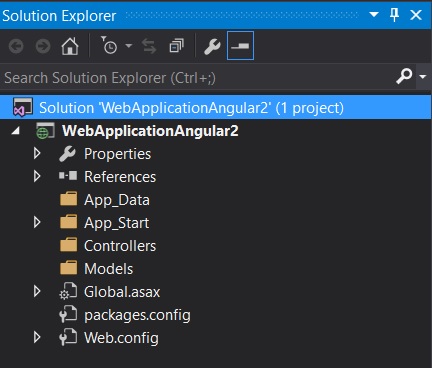Image resolution: width=432 pixels, height=368 pixels.
Task: Click the Sync with Active Document icon
Action: [x=149, y=46]
